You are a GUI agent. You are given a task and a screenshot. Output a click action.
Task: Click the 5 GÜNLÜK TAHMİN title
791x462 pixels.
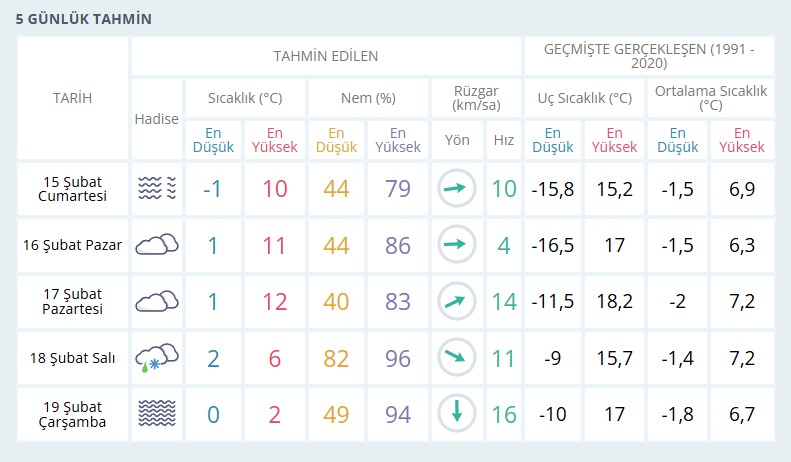point(84,18)
